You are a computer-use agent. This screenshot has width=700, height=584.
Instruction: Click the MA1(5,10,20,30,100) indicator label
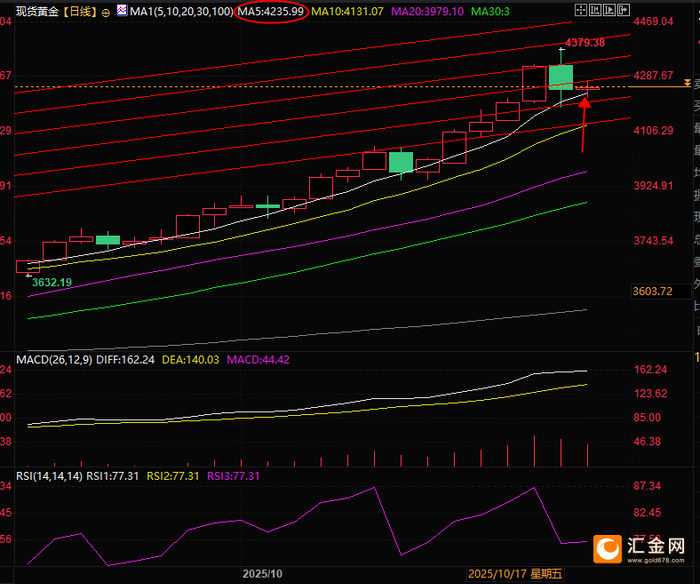click(x=181, y=11)
